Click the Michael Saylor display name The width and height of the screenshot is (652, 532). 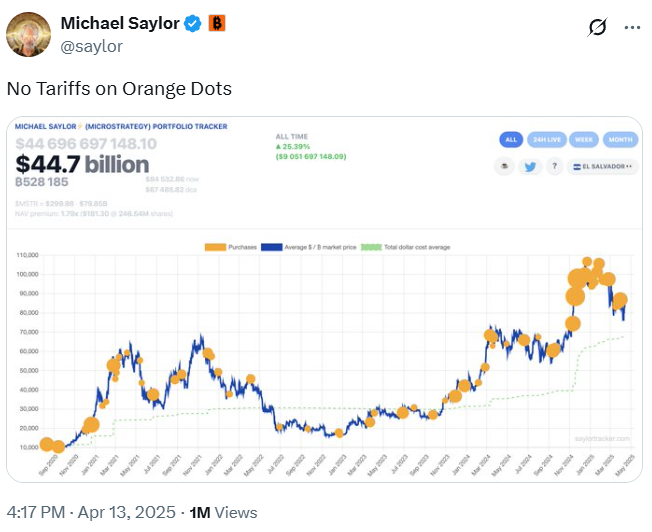coord(121,23)
